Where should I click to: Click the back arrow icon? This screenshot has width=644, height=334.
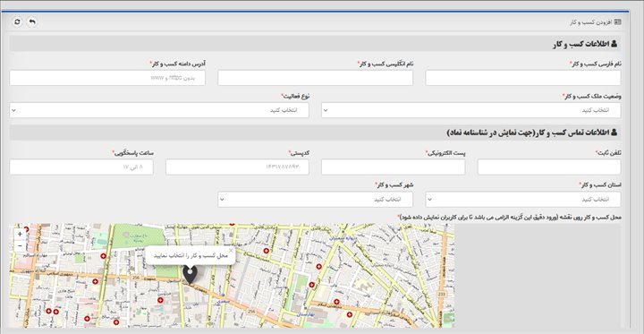32,21
